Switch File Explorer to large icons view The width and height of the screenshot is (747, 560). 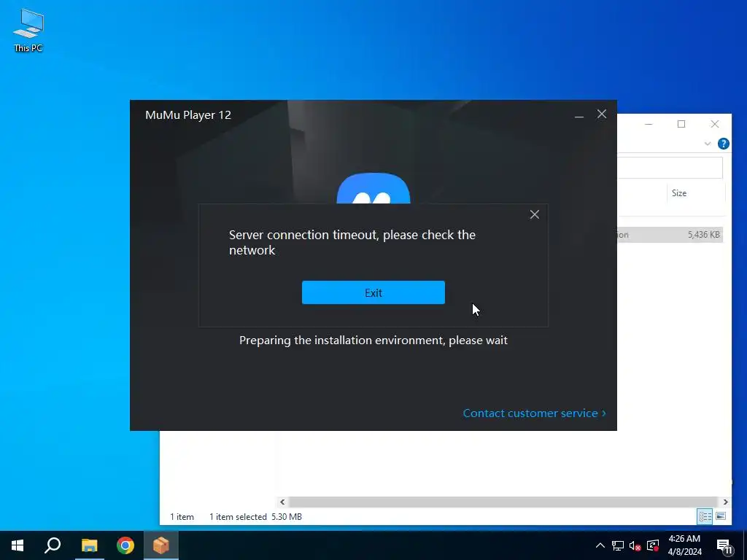click(721, 517)
